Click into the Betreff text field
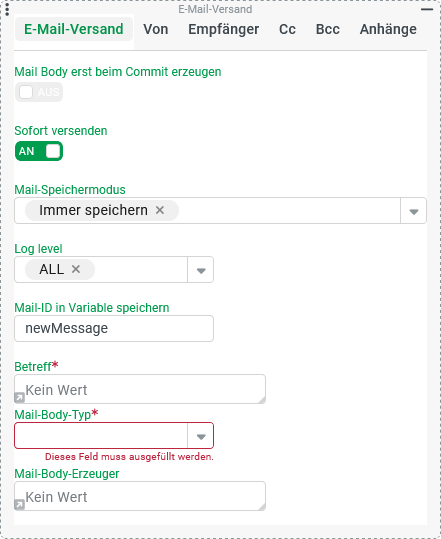This screenshot has width=441, height=539. pos(140,389)
